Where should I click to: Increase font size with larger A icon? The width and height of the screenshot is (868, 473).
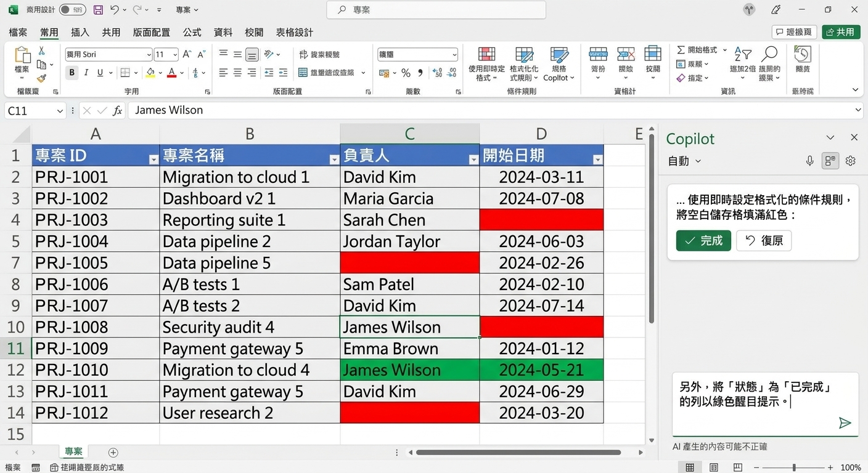187,54
